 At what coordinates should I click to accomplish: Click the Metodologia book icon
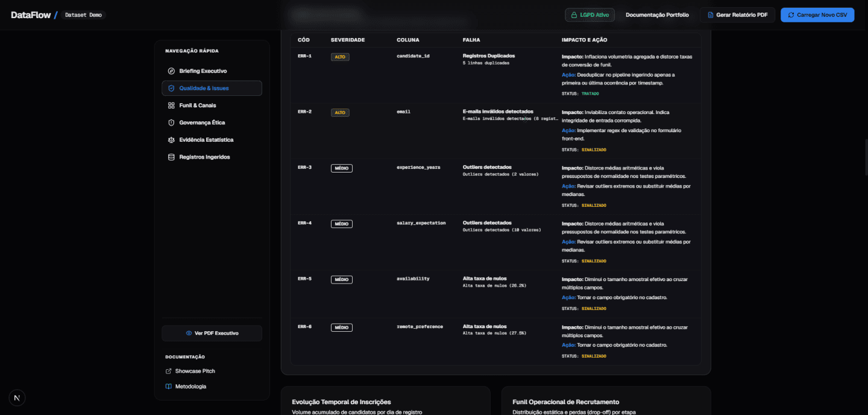[x=169, y=386]
